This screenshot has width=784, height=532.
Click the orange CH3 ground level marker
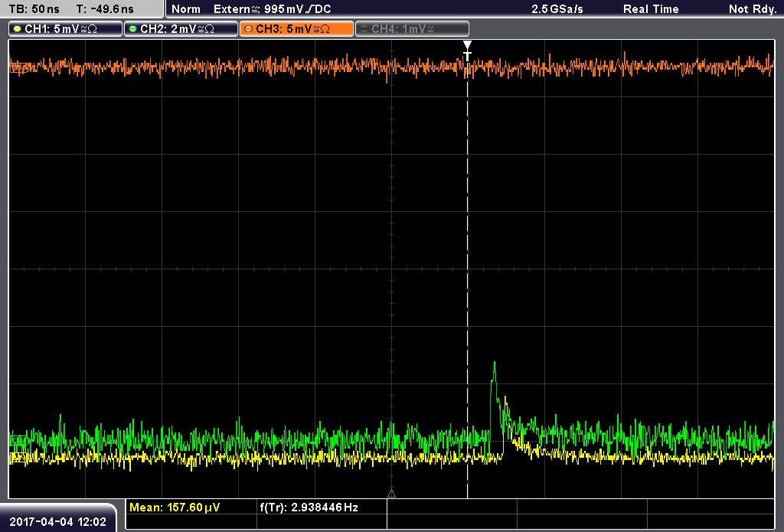[x=18, y=67]
